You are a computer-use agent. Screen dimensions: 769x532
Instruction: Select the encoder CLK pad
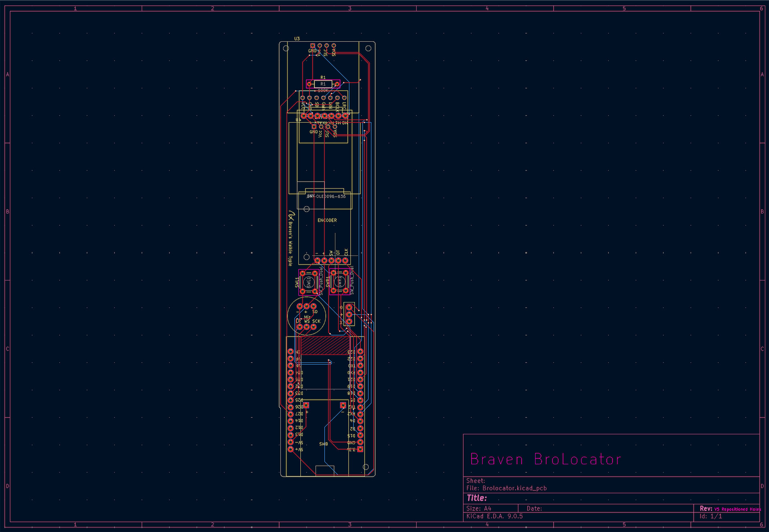click(x=345, y=260)
